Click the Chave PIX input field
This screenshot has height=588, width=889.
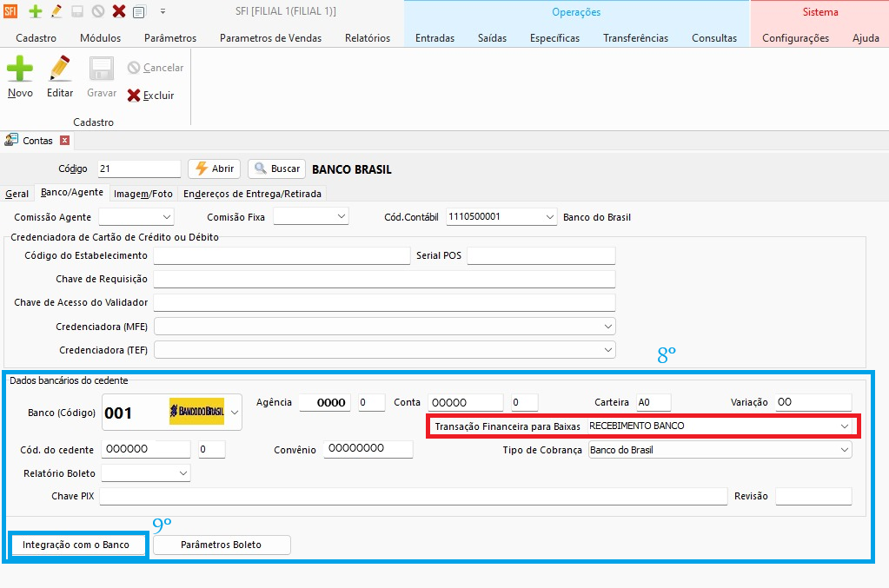414,496
